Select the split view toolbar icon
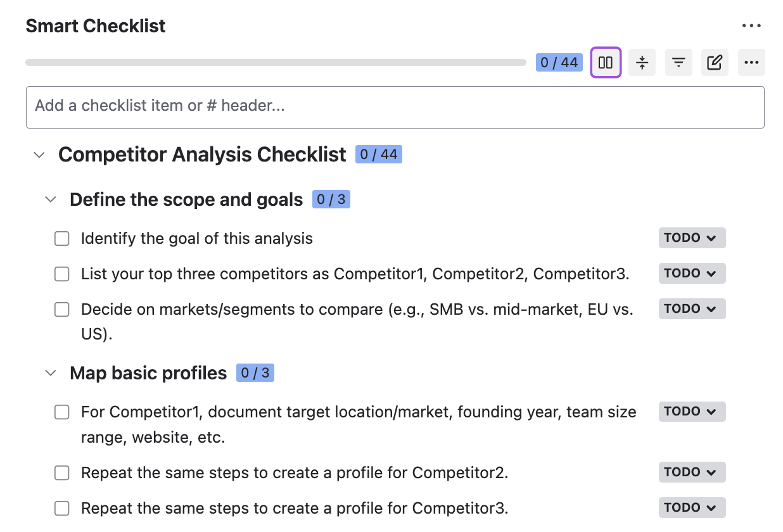Image resolution: width=783 pixels, height=532 pixels. [605, 62]
